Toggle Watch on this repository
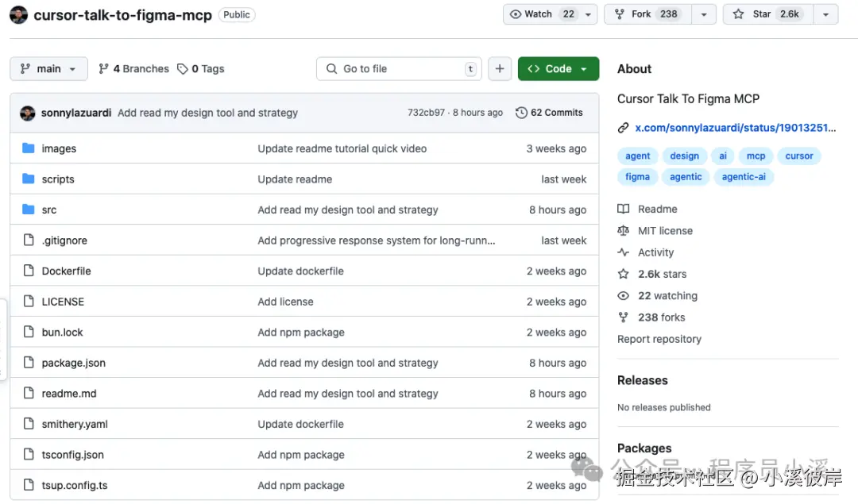Viewport: 858px width, 504px height. pyautogui.click(x=541, y=14)
